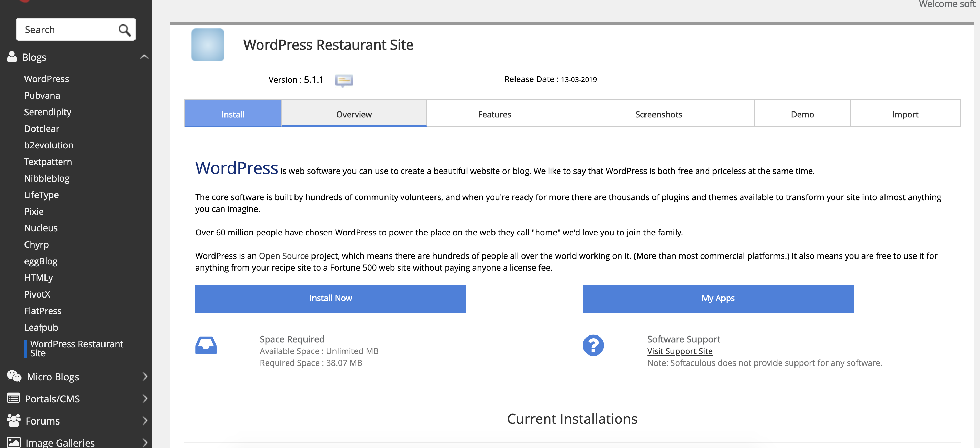The height and width of the screenshot is (448, 980).
Task: Click the Current Installations heading
Action: click(572, 419)
